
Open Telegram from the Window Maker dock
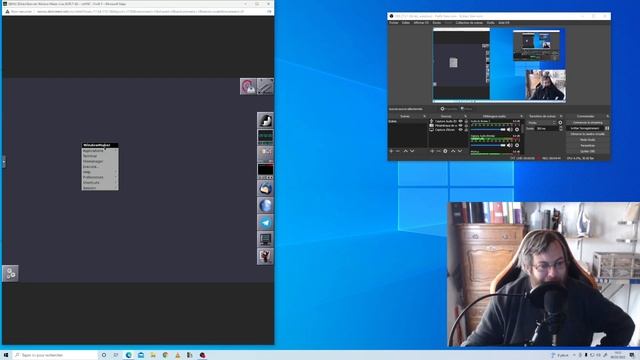pyautogui.click(x=265, y=222)
